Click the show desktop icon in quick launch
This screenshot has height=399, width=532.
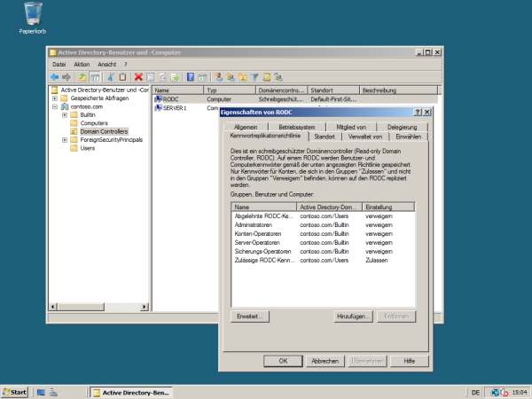coord(41,393)
